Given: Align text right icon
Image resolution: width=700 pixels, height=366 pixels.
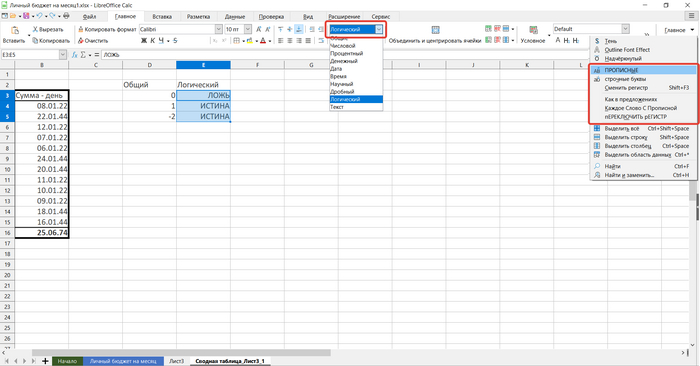Looking at the screenshot, I should click(299, 41).
